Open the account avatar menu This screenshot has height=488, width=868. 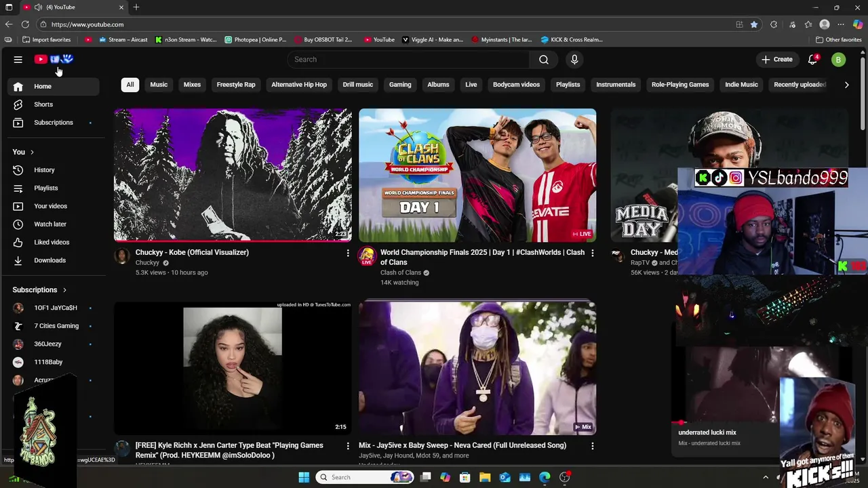point(839,60)
